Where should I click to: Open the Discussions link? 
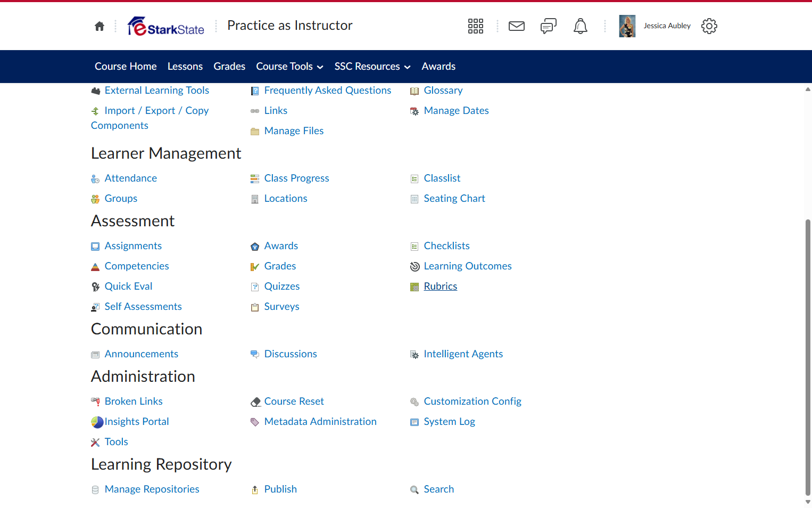point(291,354)
